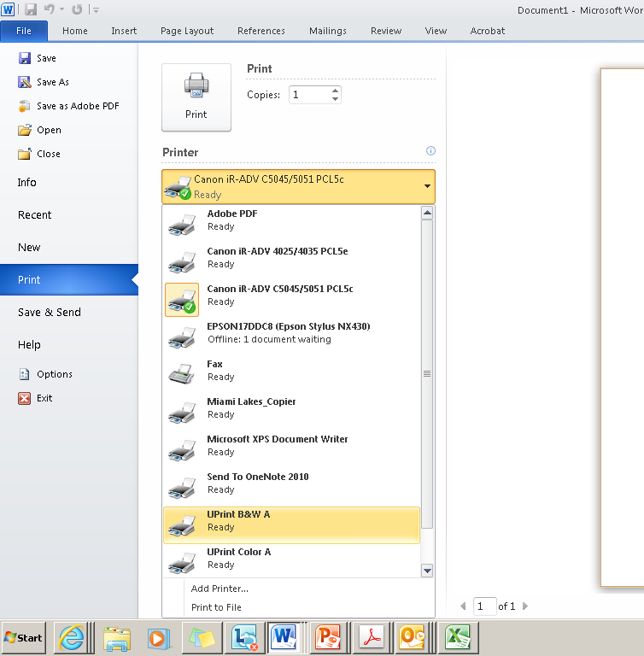Select the EPSON17DDC8 Epson Stylus NX430 printer
644x656 pixels.
click(x=291, y=337)
